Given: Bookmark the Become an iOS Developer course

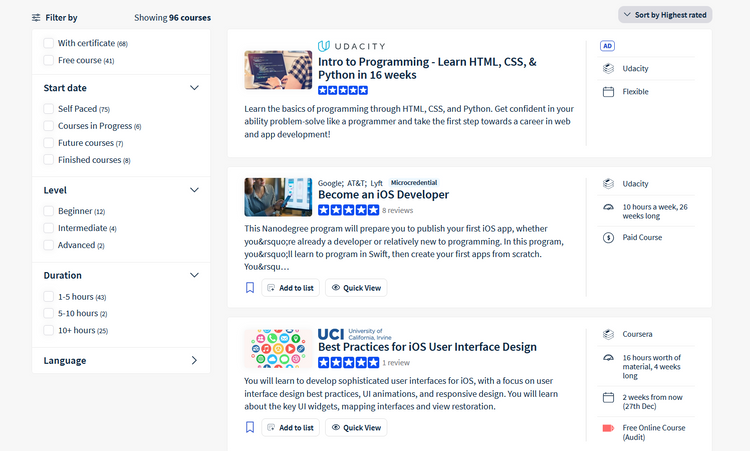Looking at the screenshot, I should tap(250, 287).
